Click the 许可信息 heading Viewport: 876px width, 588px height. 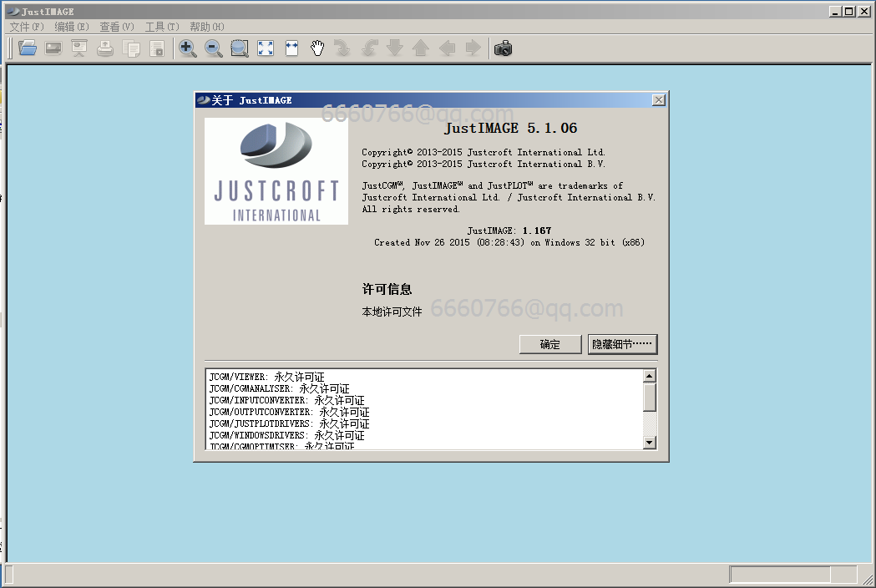387,289
